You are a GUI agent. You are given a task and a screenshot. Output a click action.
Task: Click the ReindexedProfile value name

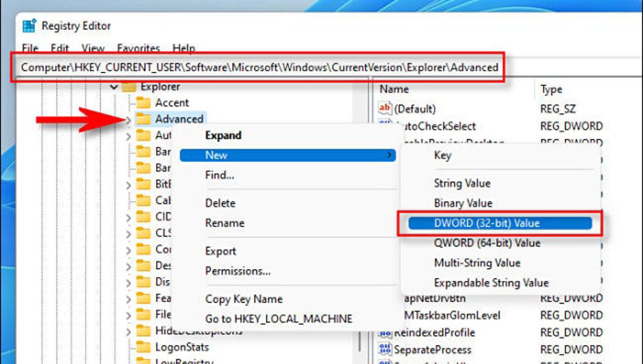[x=434, y=333]
